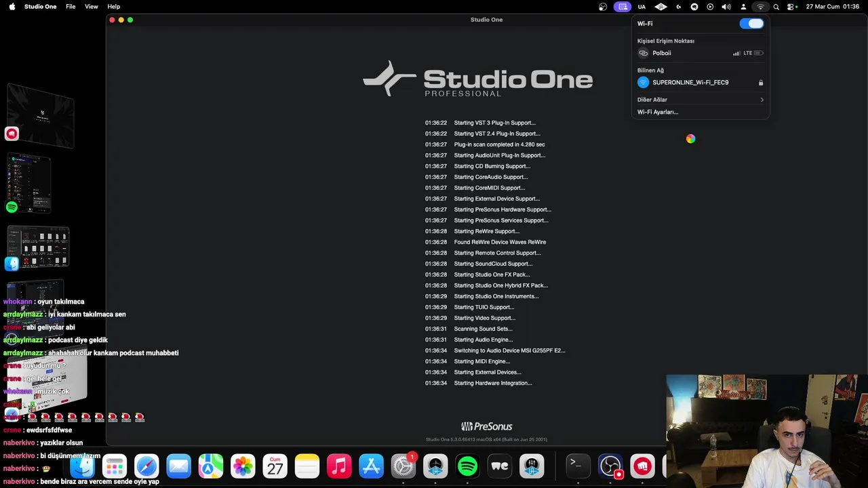
Task: Open the App Store in the Dock
Action: click(x=371, y=466)
